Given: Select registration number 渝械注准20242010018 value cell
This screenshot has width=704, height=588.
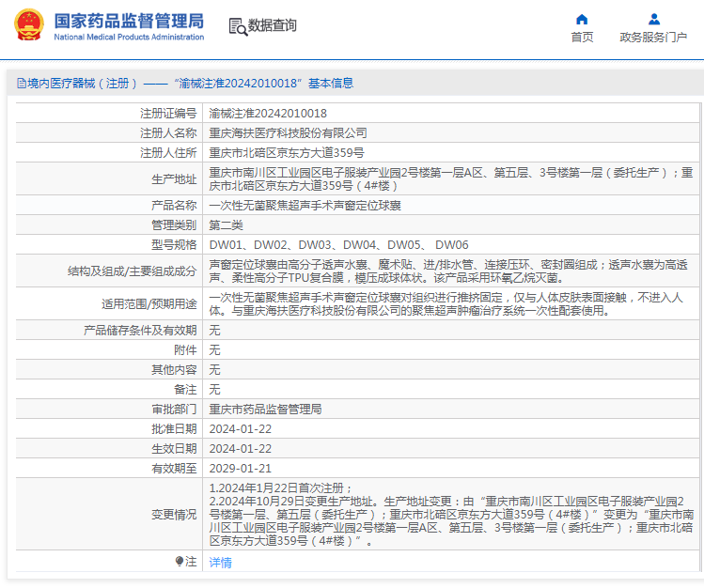Looking at the screenshot, I should click(x=451, y=114).
